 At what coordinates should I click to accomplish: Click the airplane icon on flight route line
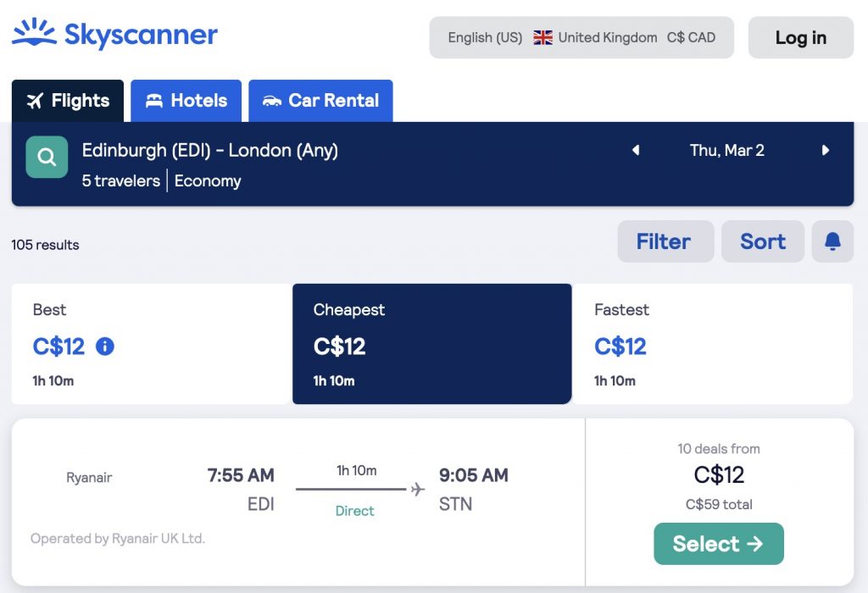418,489
